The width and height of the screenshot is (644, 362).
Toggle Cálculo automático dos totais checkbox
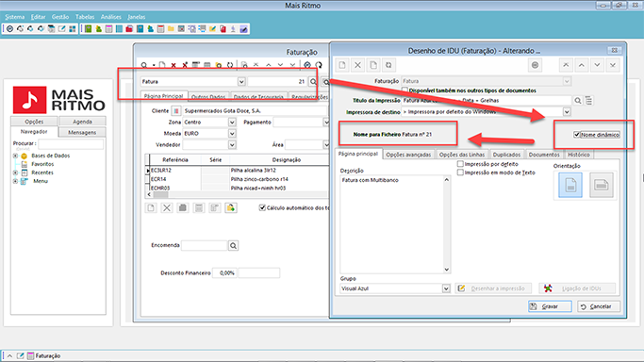pyautogui.click(x=262, y=207)
